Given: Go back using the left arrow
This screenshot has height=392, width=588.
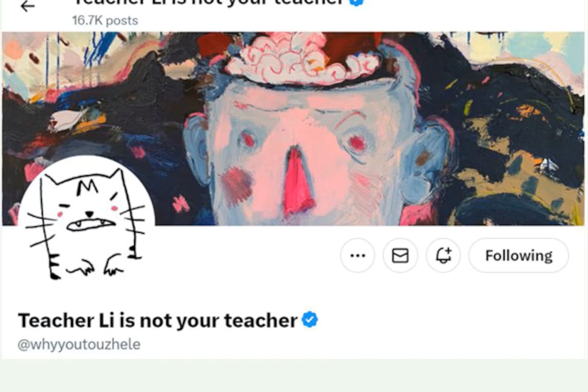Looking at the screenshot, I should 27,6.
